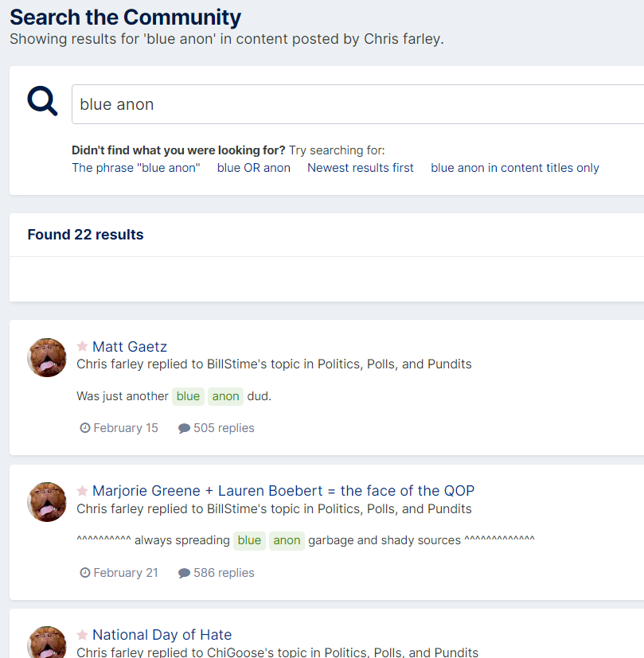Click the magnifying glass search icon
Image resolution: width=644 pixels, height=658 pixels.
click(42, 101)
